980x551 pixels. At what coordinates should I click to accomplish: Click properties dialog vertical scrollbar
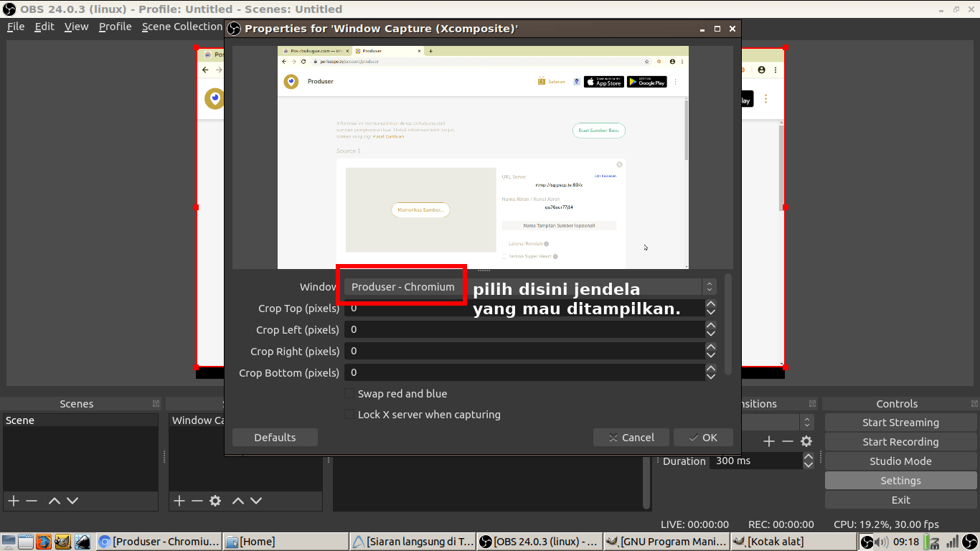(x=728, y=323)
